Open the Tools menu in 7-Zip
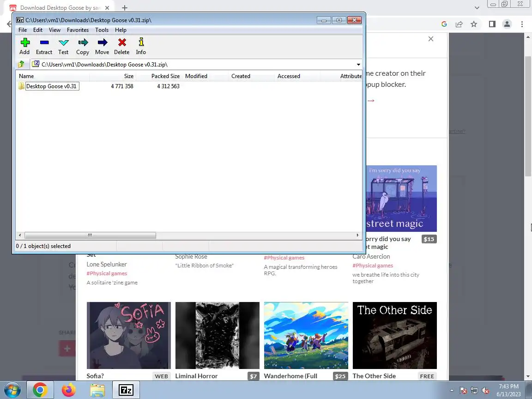532x399 pixels. click(102, 30)
